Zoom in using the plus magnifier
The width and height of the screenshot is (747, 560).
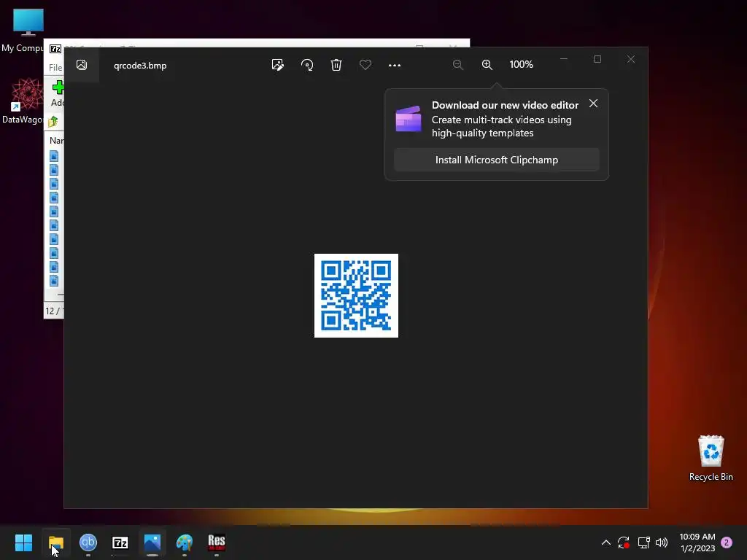point(487,65)
